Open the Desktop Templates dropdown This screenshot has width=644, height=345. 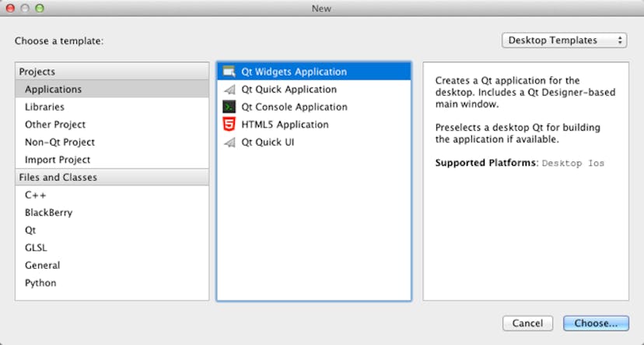564,40
